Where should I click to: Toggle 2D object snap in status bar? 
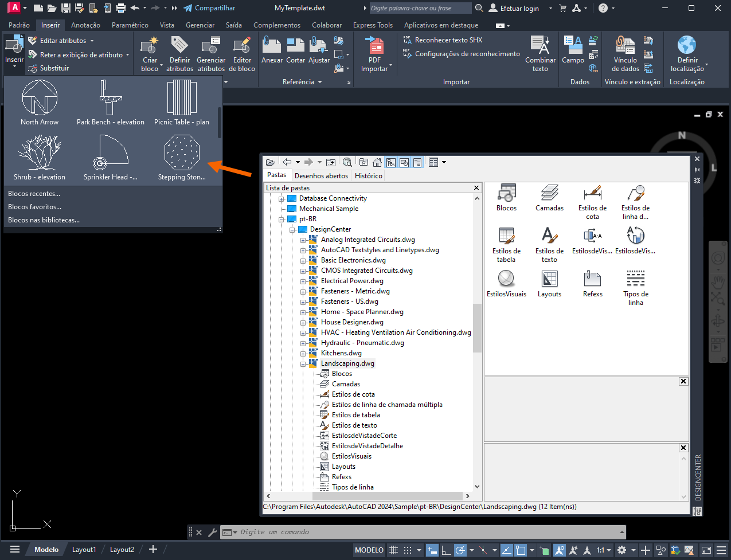[521, 550]
